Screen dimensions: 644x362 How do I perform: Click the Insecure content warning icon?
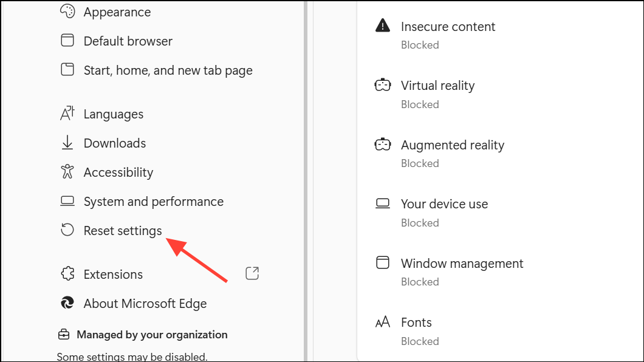(382, 26)
